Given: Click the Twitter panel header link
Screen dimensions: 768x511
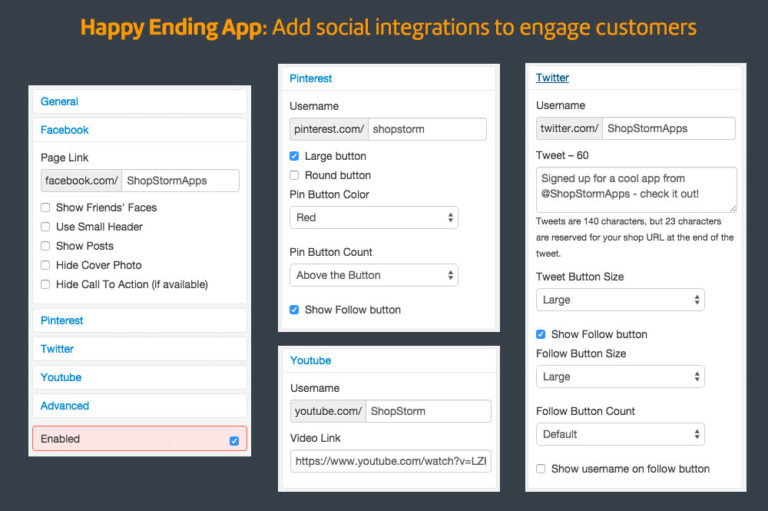Looking at the screenshot, I should pos(552,78).
